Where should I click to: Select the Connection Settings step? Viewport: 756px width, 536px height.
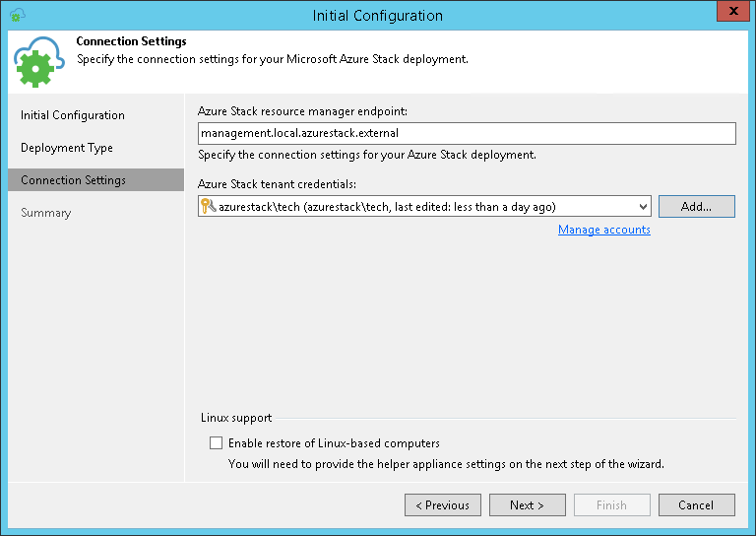coord(74,180)
